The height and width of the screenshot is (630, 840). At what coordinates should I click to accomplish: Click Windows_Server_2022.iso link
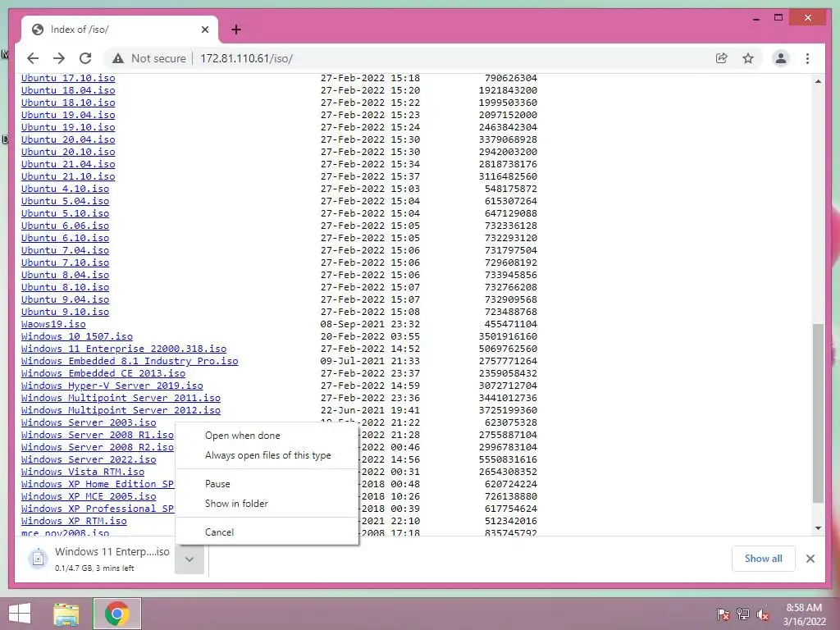tap(89, 459)
